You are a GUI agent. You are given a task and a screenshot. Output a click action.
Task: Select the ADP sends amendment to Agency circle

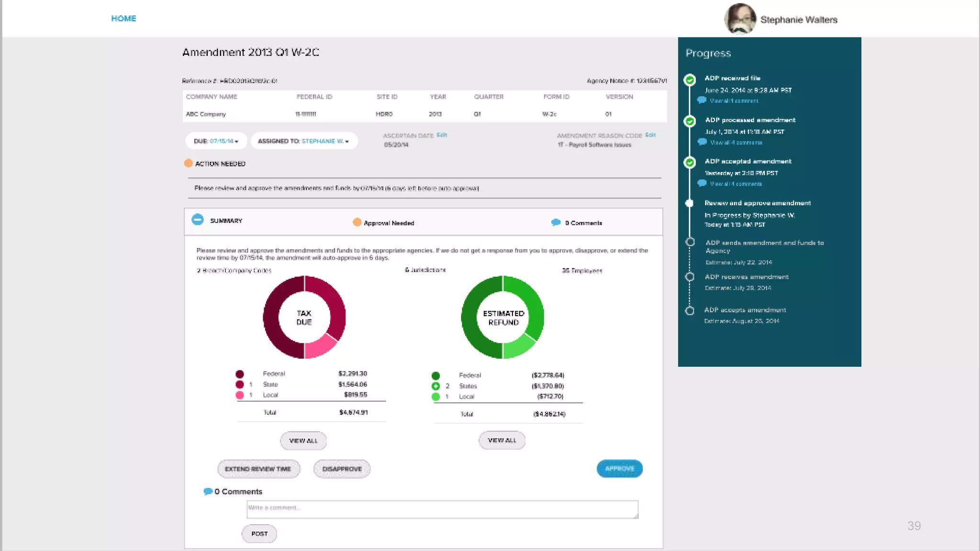coord(690,242)
